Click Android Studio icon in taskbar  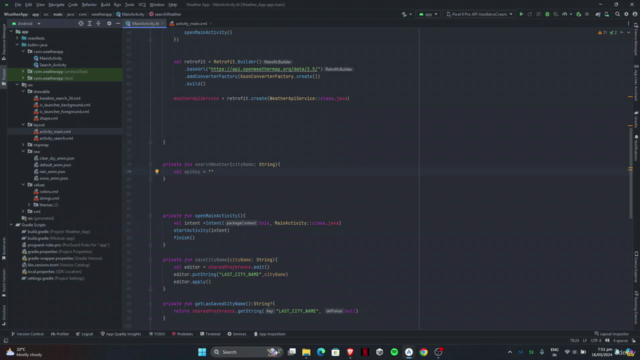tap(409, 352)
